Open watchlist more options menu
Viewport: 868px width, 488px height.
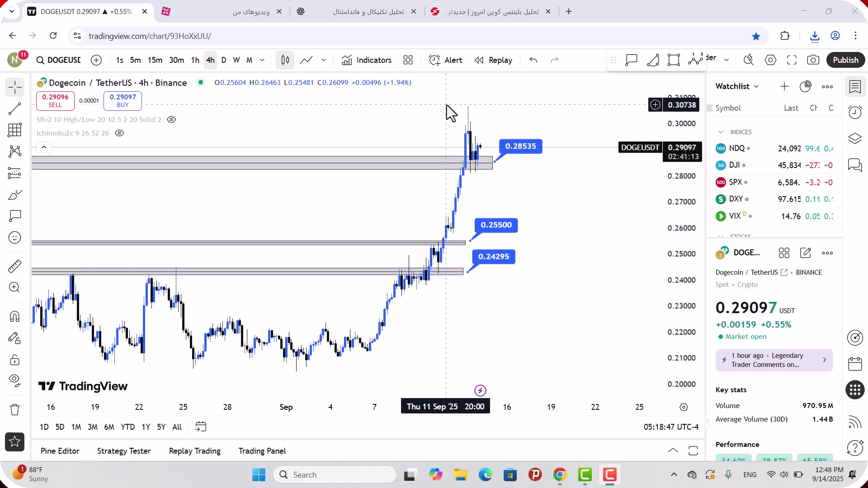(x=827, y=87)
